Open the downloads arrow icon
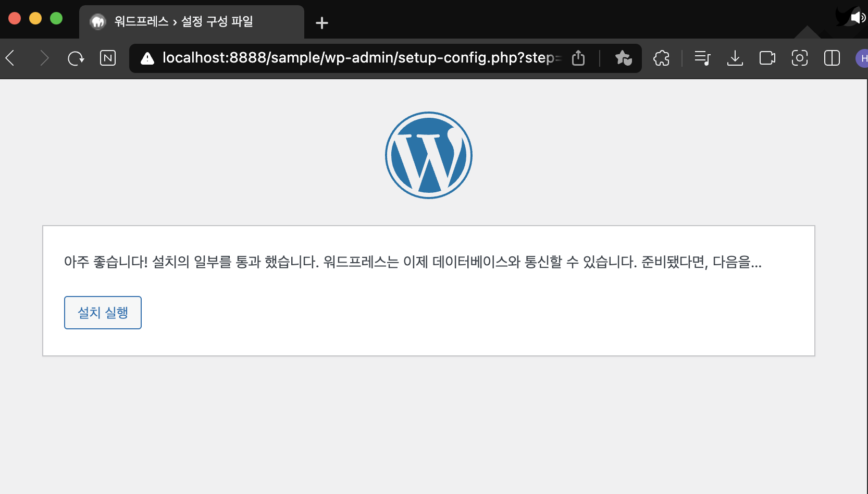Image resolution: width=868 pixels, height=494 pixels. (735, 58)
